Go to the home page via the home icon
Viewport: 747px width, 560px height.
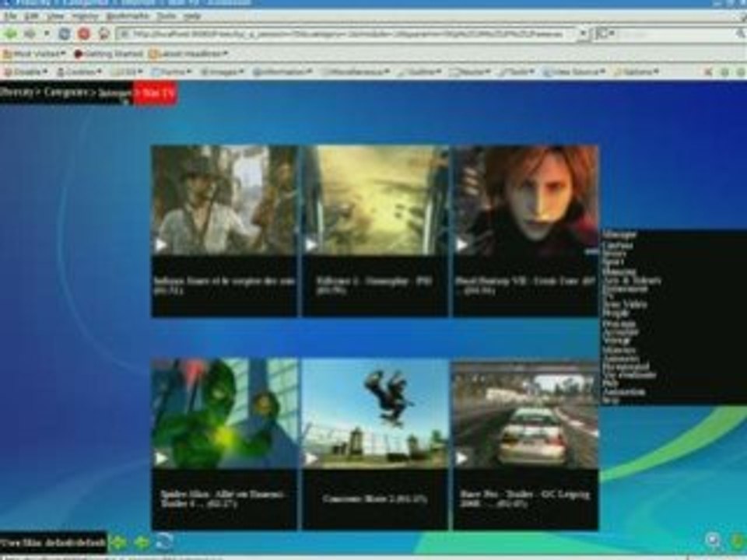103,33
